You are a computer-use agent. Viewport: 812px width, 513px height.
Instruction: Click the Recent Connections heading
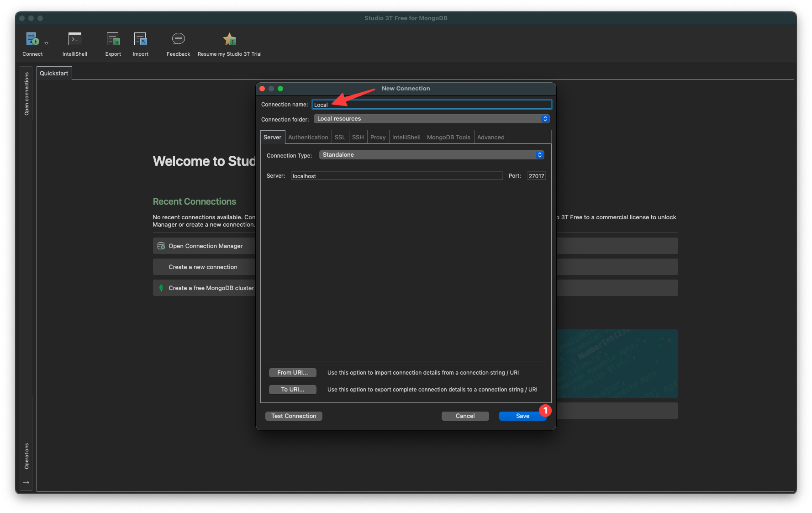click(195, 201)
